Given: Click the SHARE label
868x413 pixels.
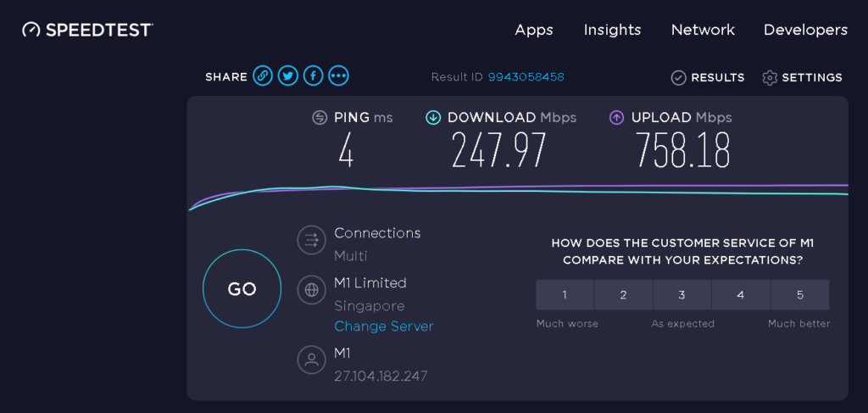Looking at the screenshot, I should pyautogui.click(x=225, y=77).
